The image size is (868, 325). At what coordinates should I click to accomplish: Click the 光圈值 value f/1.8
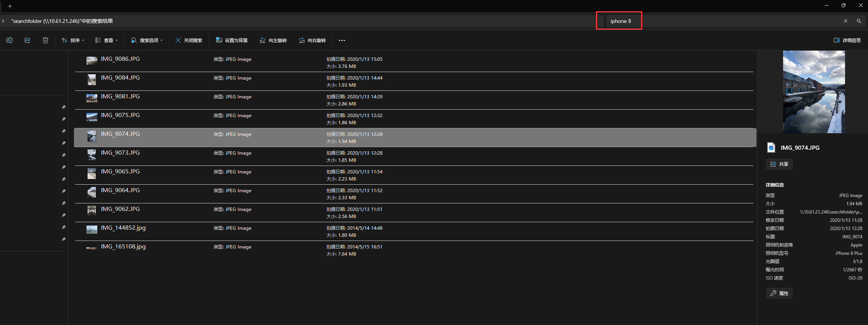(857, 262)
